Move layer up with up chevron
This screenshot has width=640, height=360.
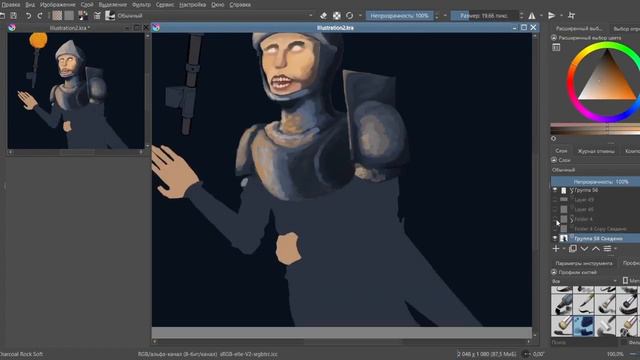(596, 249)
